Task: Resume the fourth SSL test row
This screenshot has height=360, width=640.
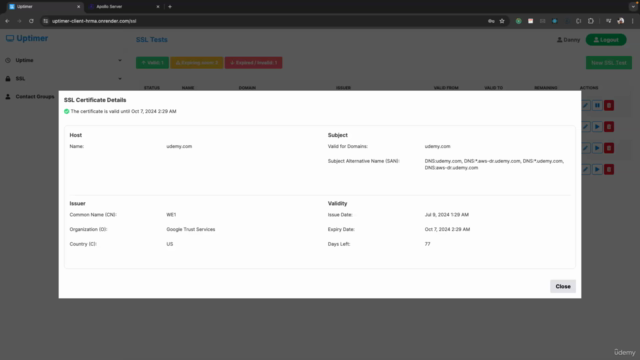Action: click(x=597, y=169)
